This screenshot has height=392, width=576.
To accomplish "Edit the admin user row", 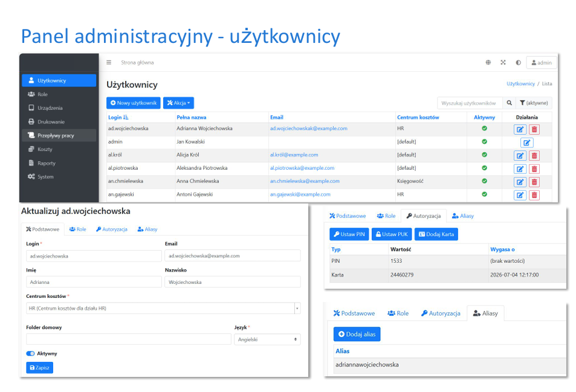I will 526,143.
